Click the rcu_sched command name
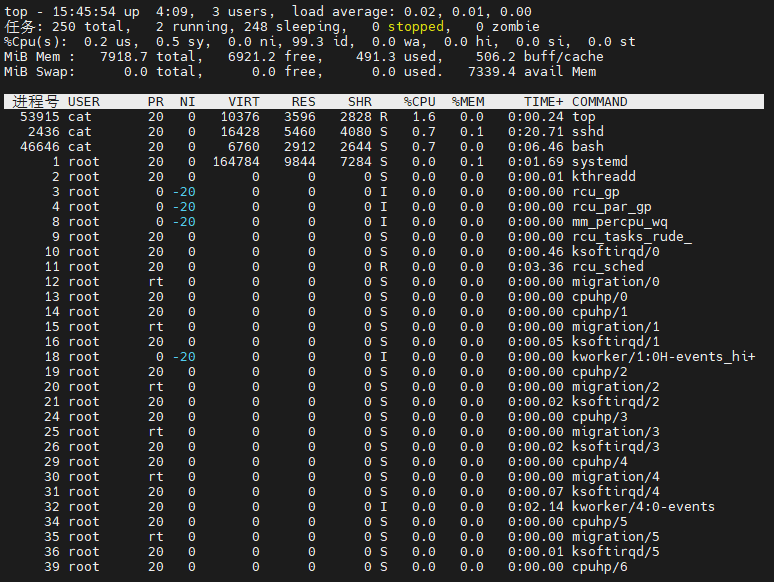The height and width of the screenshot is (582, 774). (607, 267)
